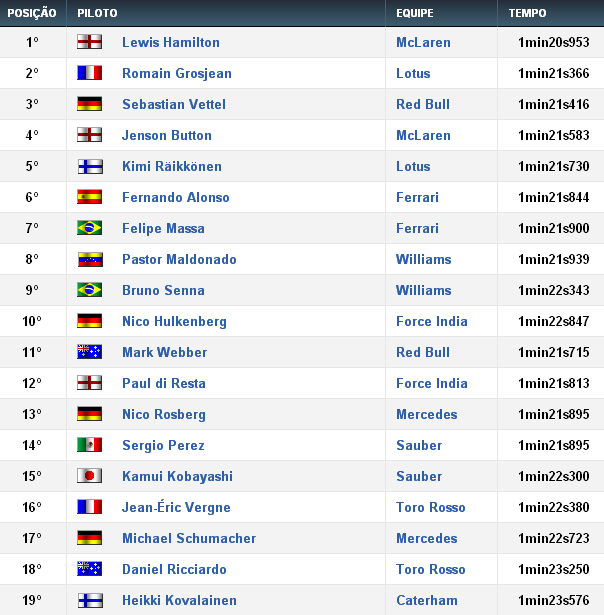Open the Caterham team link
Viewport: 604px width, 615px height.
click(x=426, y=600)
